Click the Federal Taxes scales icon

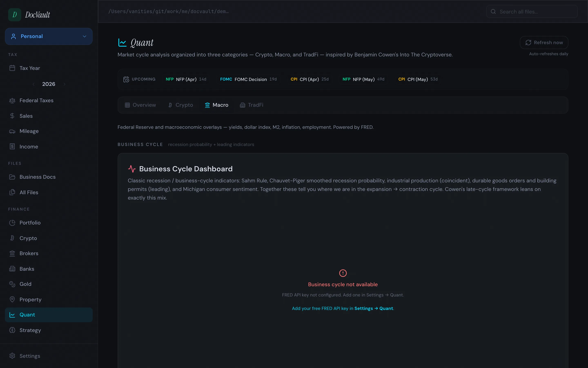[x=12, y=101]
